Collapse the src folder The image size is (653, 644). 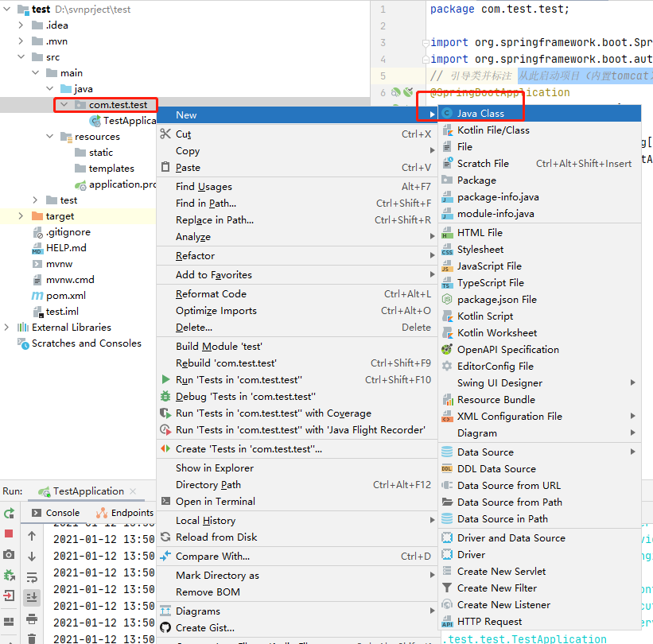coord(21,56)
